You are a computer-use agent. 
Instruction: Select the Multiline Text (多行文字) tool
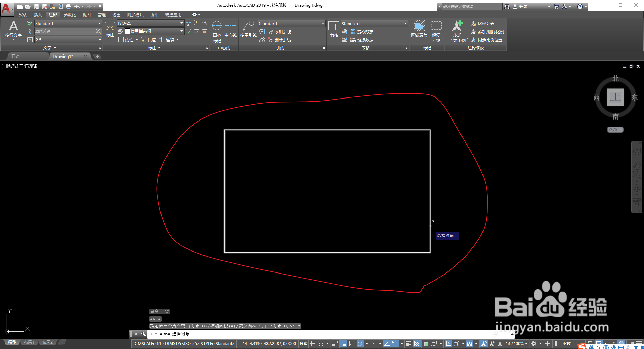(x=13, y=30)
